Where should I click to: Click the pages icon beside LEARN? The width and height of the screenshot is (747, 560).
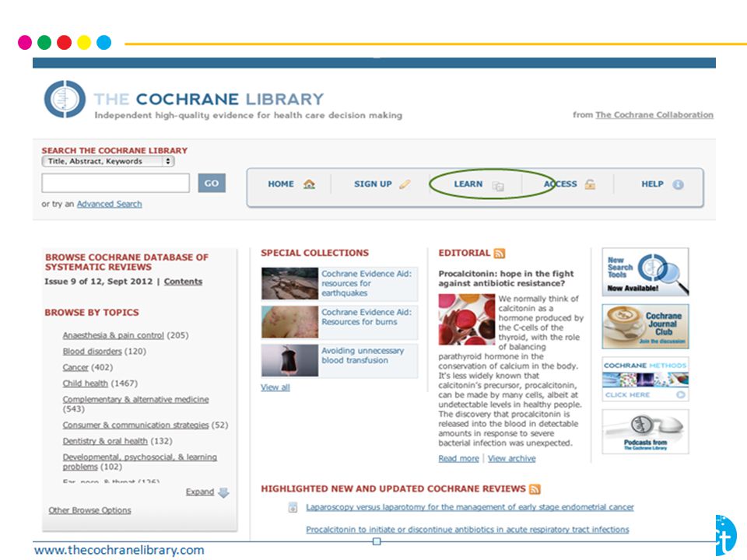coord(498,186)
